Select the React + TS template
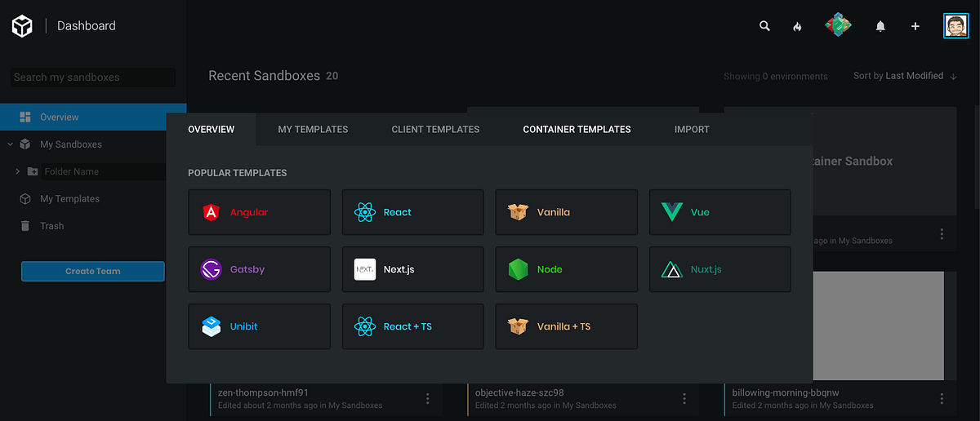This screenshot has height=421, width=980. (413, 326)
